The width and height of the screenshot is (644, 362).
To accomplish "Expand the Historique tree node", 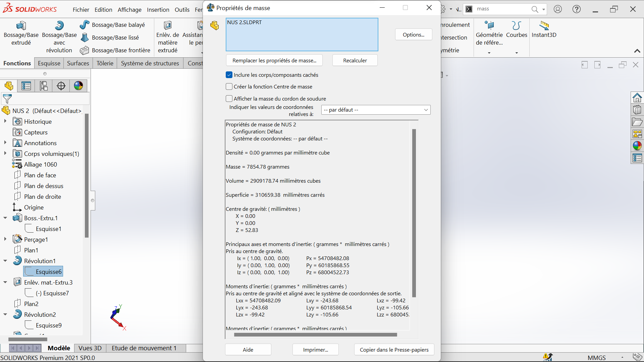I will 5,121.
